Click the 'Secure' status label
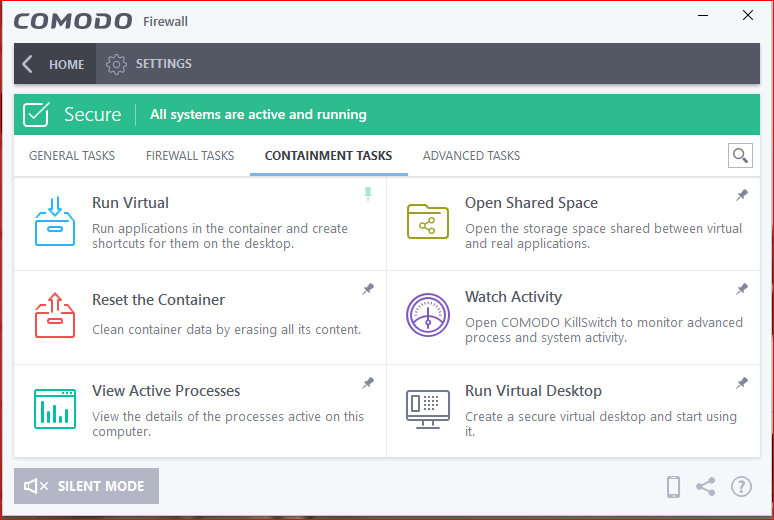Screen dimensions: 774x520 click(x=93, y=115)
